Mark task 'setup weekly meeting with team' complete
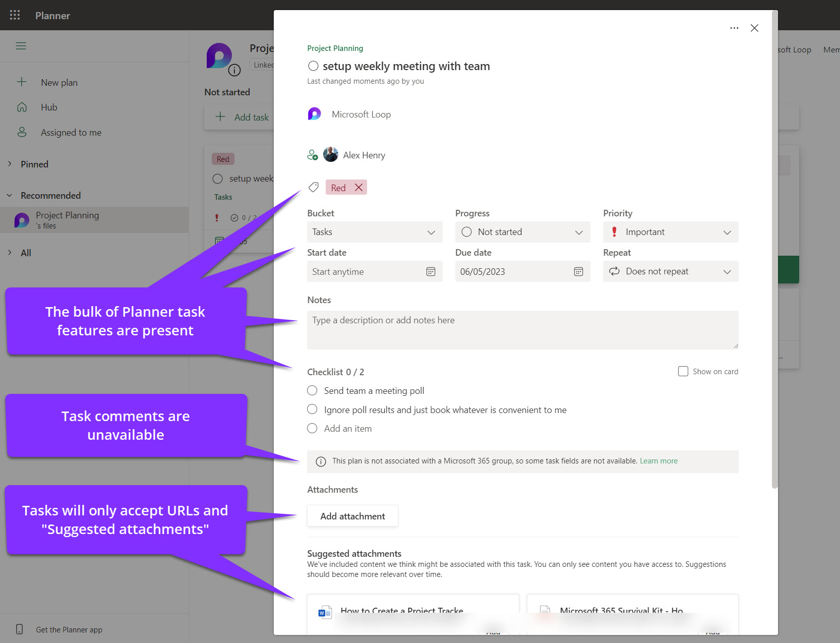840x643 pixels. (313, 66)
